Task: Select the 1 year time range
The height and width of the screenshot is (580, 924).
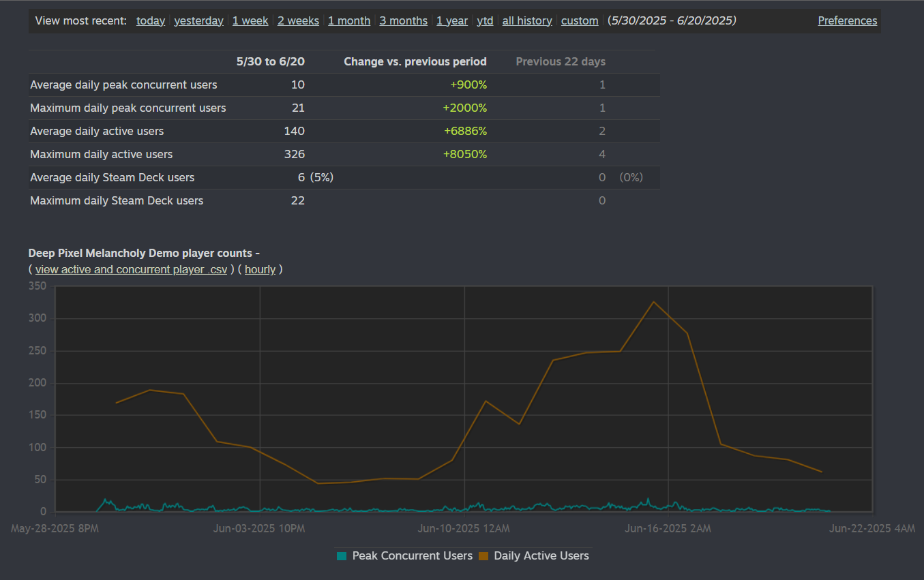Action: (x=452, y=21)
